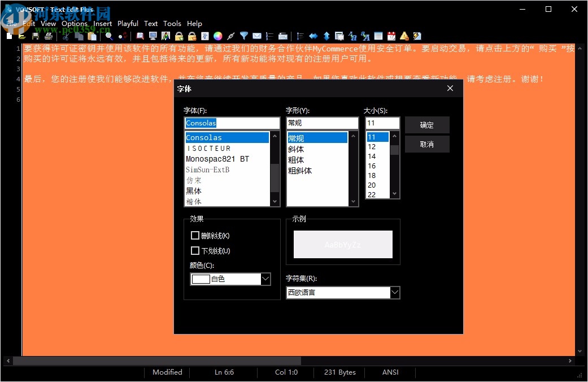The width and height of the screenshot is (588, 382).
Task: Open the Options menu
Action: pos(75,24)
